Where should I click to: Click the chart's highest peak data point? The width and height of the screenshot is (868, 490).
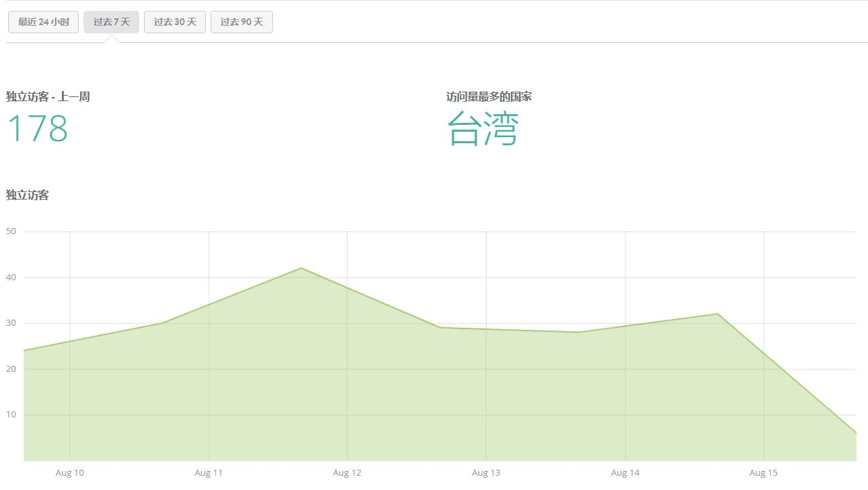301,268
